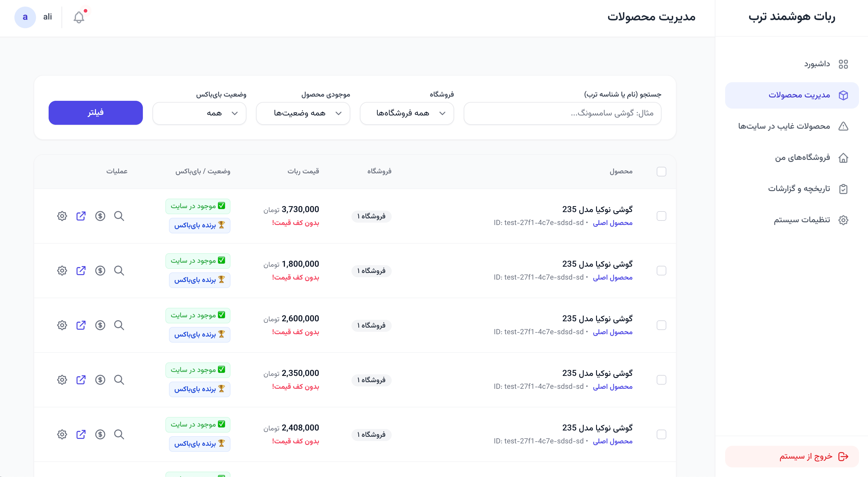Click قیمت ربات column header
The height and width of the screenshot is (477, 868).
point(303,171)
